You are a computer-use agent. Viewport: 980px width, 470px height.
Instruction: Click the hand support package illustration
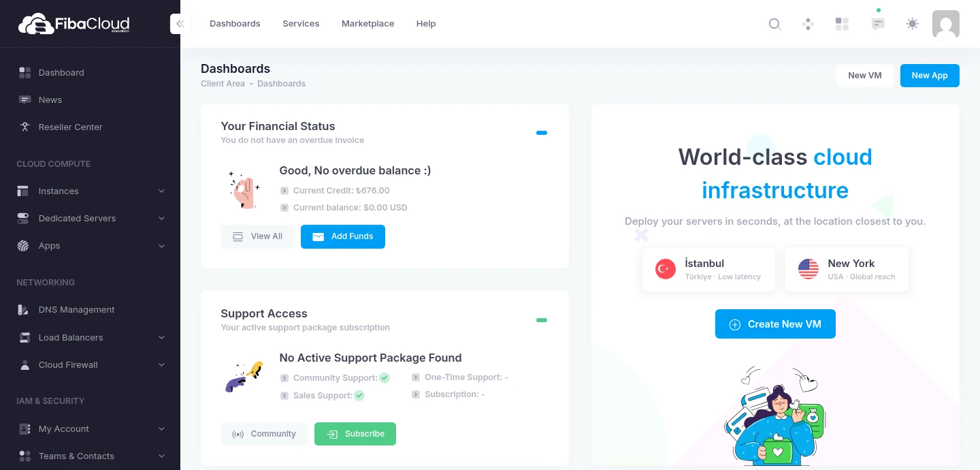[x=244, y=377]
